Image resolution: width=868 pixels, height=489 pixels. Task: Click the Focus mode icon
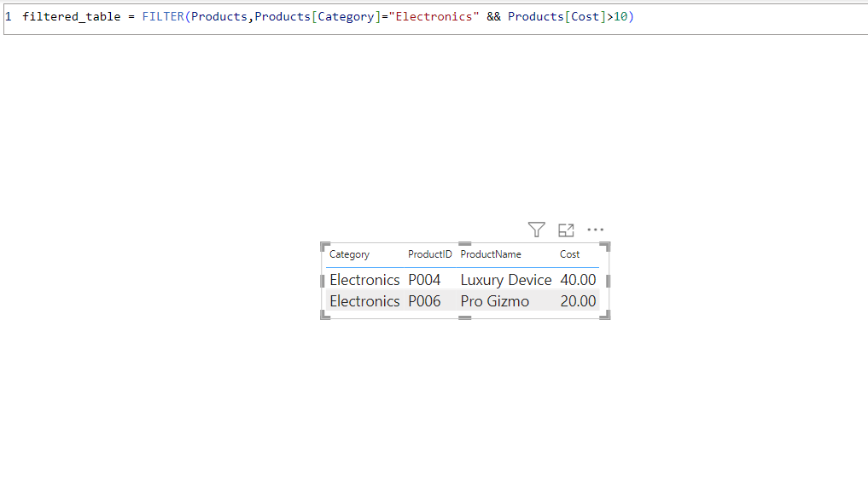(566, 230)
